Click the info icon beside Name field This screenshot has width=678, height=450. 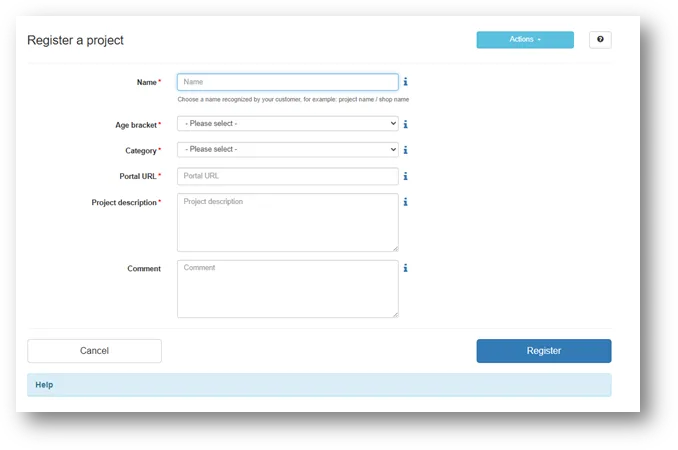[406, 82]
